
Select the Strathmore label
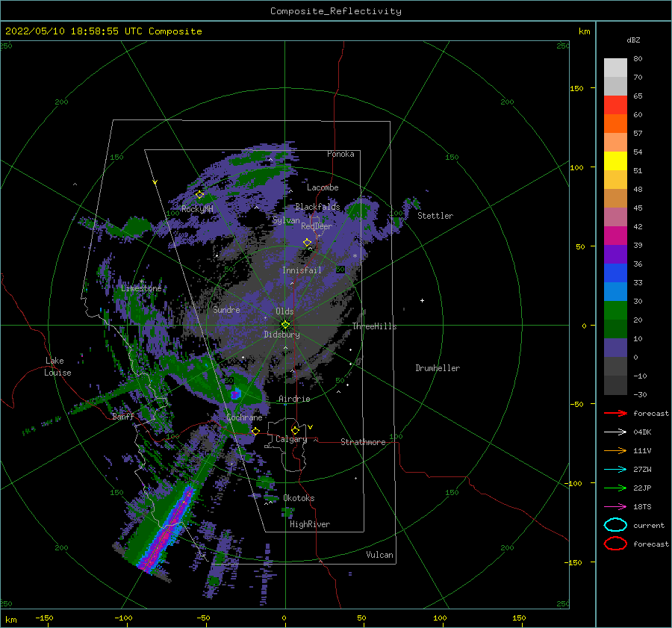363,442
